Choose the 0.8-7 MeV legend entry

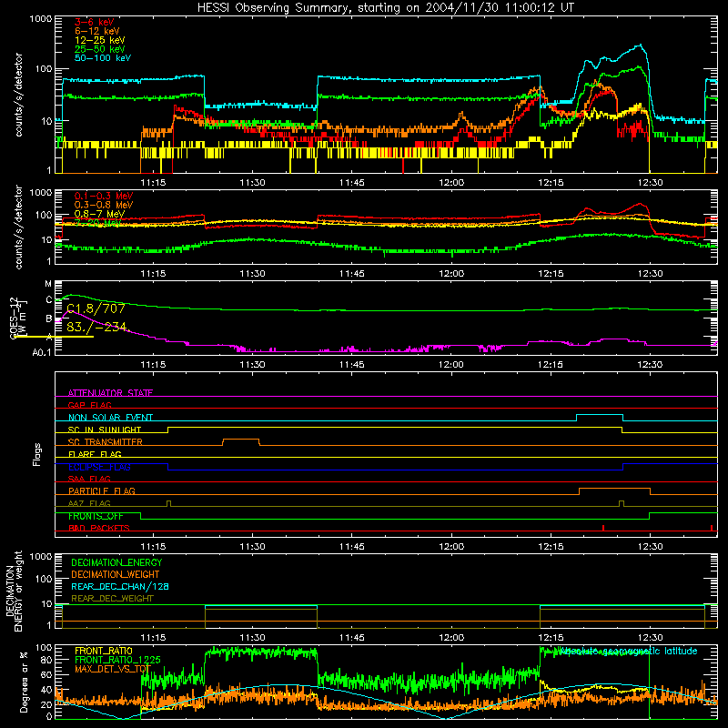tap(100, 214)
